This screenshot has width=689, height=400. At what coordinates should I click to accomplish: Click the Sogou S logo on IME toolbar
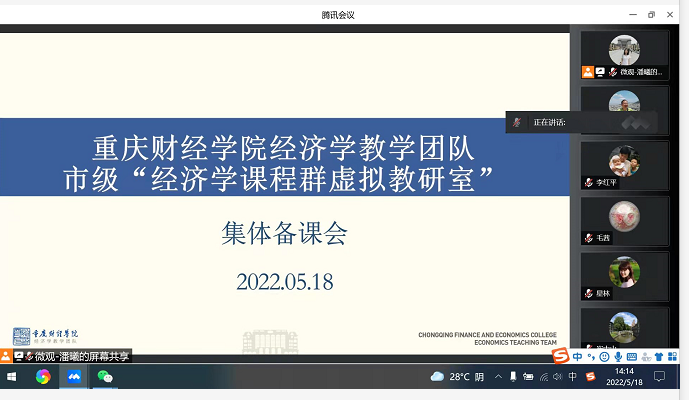pyautogui.click(x=561, y=357)
